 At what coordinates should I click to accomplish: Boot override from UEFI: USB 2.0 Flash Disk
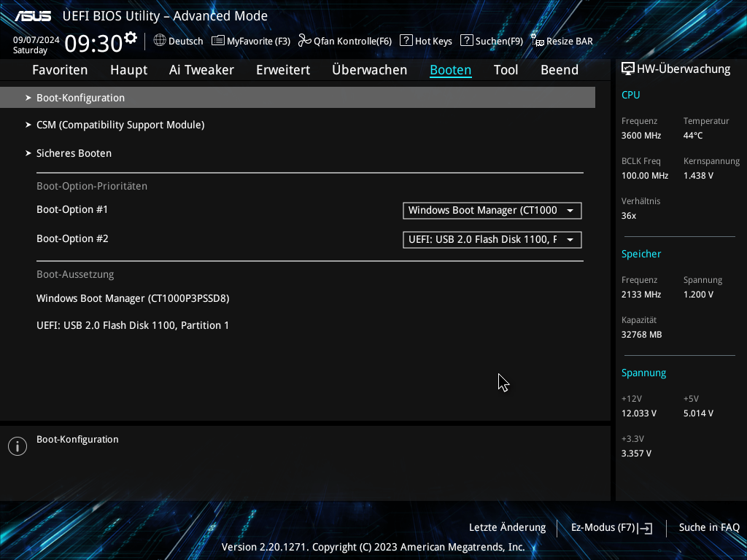(133, 325)
